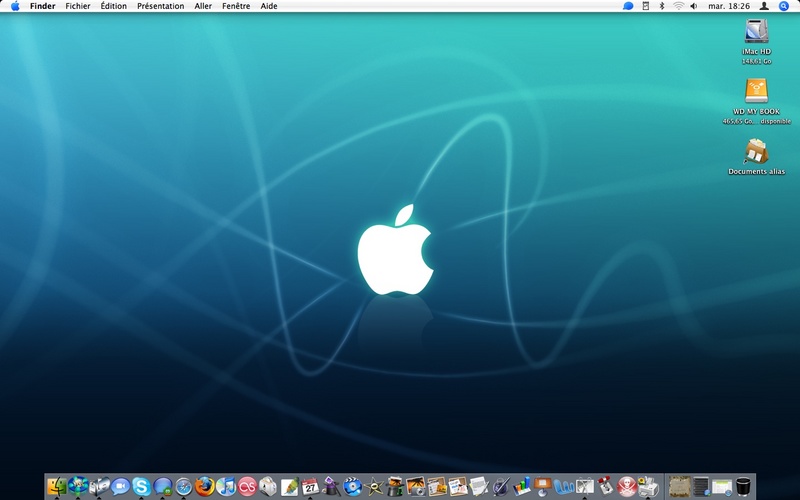Viewport: 800px width, 500px height.
Task: Open the volume control in the menu bar
Action: pos(694,6)
